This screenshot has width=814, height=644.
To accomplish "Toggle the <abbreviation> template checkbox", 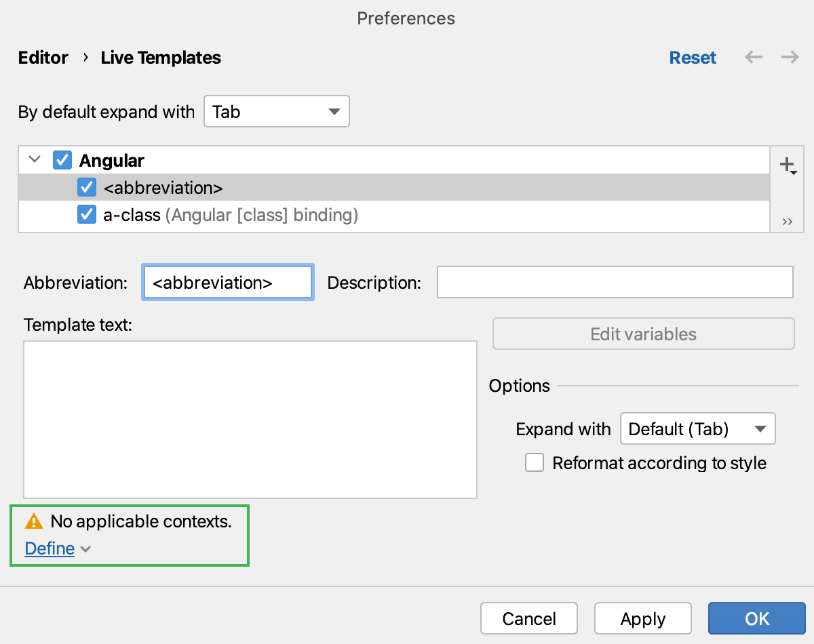I will [x=87, y=188].
